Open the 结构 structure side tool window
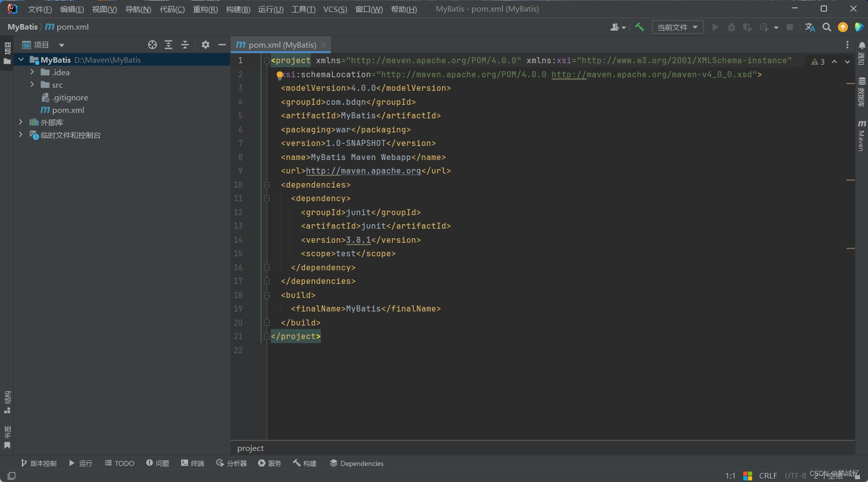 pos(7,402)
